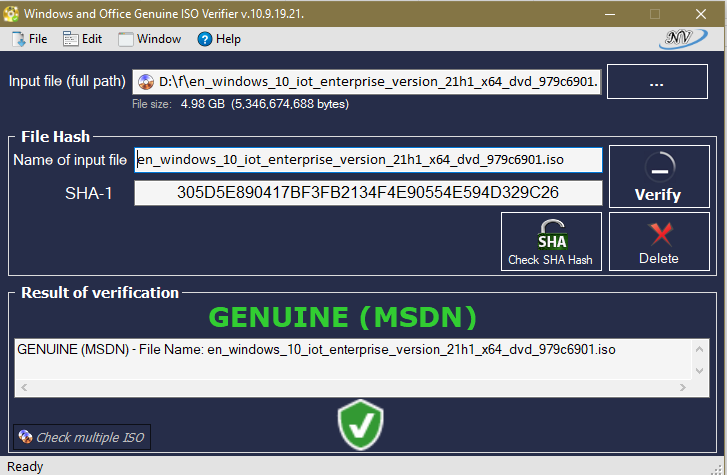Open the Edit menu
The height and width of the screenshot is (475, 727).
(83, 39)
